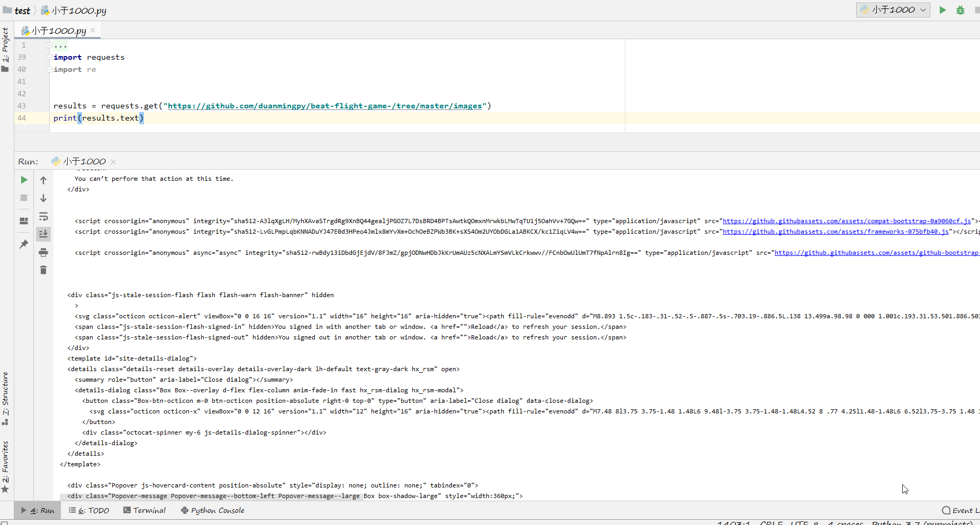This screenshot has width=980, height=525.
Task: Pin the Run tab
Action: click(24, 244)
